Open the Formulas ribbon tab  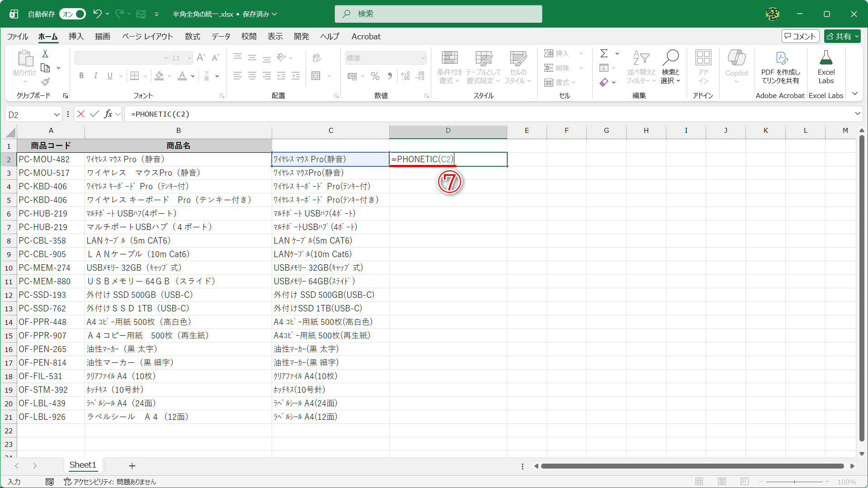coord(192,36)
